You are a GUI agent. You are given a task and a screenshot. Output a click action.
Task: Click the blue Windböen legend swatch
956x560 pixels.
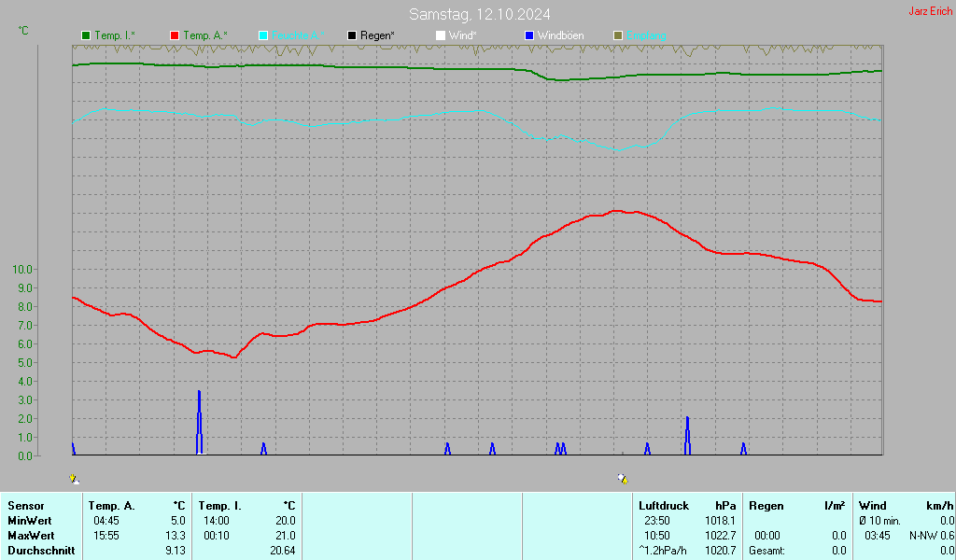click(x=529, y=36)
